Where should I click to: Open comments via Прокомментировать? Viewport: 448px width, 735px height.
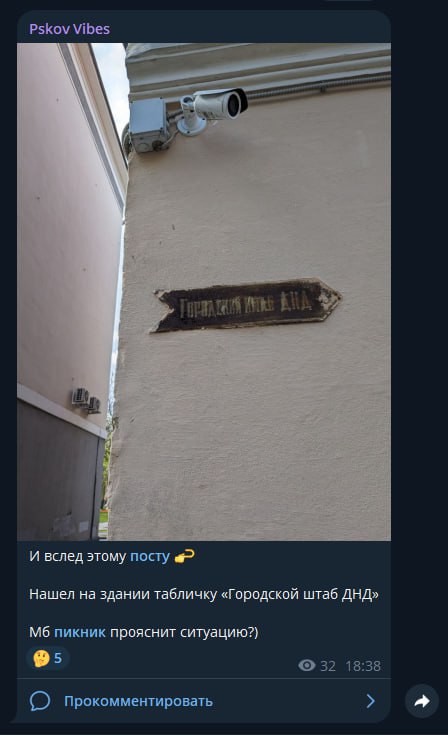click(138, 701)
